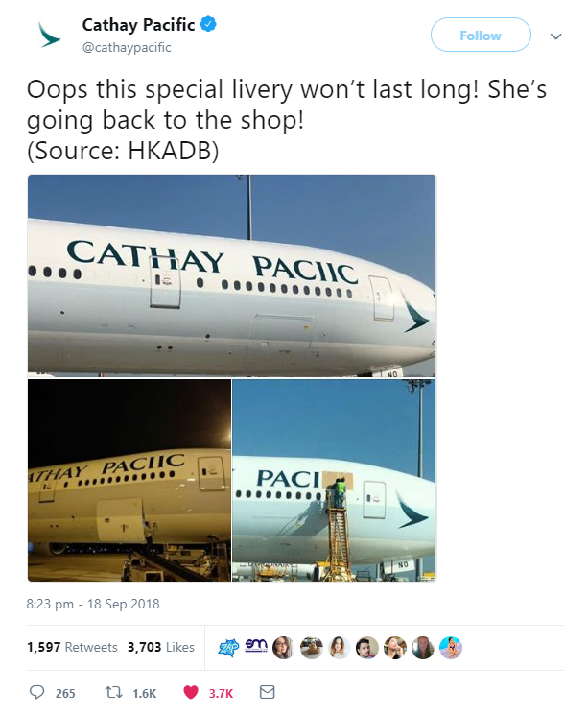
Task: Toggle the red heart like button
Action: tap(189, 692)
